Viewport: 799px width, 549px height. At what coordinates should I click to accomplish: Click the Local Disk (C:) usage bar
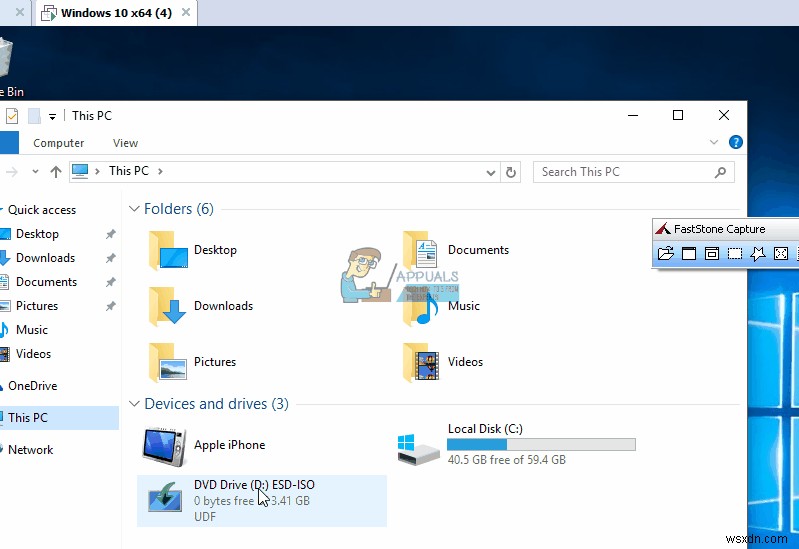point(541,445)
